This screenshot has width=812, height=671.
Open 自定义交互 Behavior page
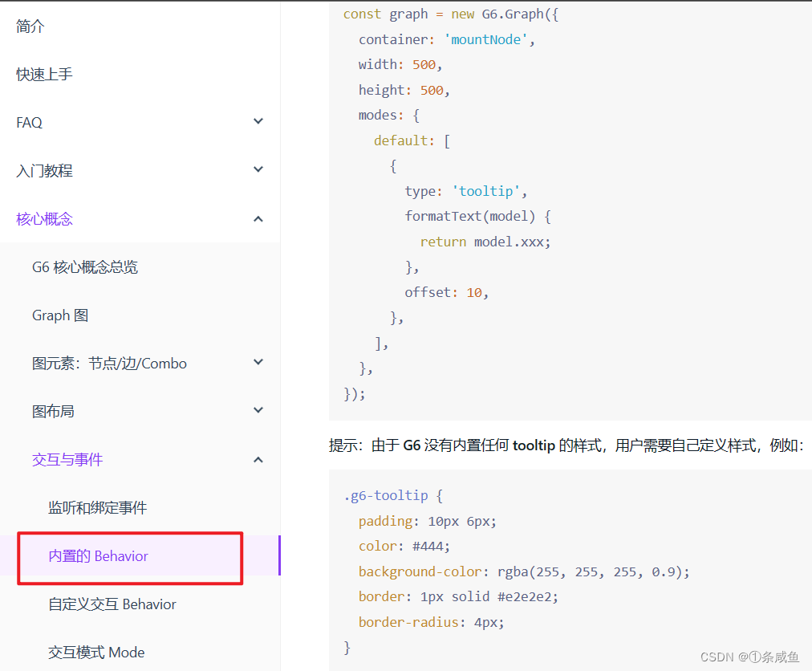point(112,604)
